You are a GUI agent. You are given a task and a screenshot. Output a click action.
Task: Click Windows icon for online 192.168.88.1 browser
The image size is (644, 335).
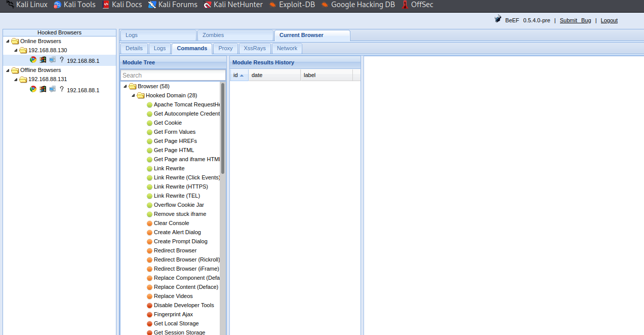[43, 60]
